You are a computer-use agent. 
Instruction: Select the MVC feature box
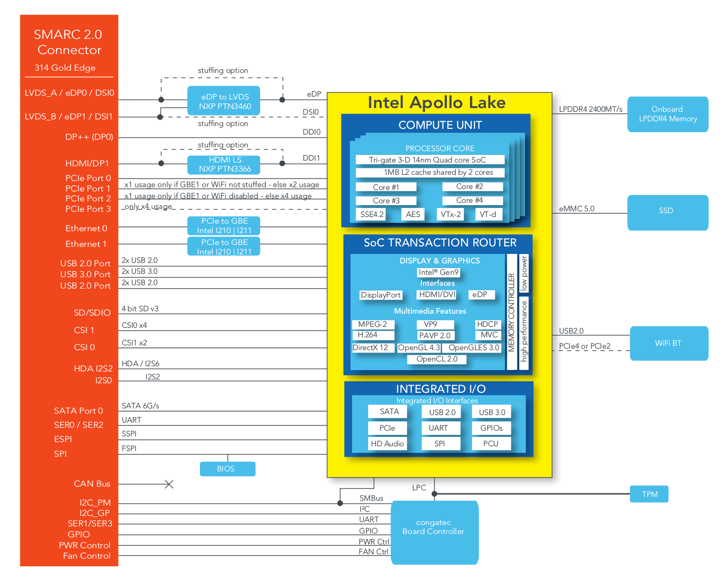(488, 335)
